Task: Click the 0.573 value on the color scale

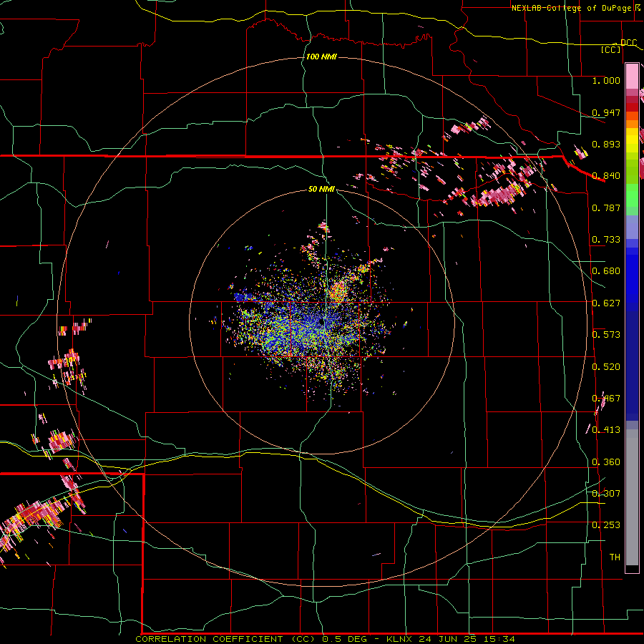Action: tap(606, 335)
